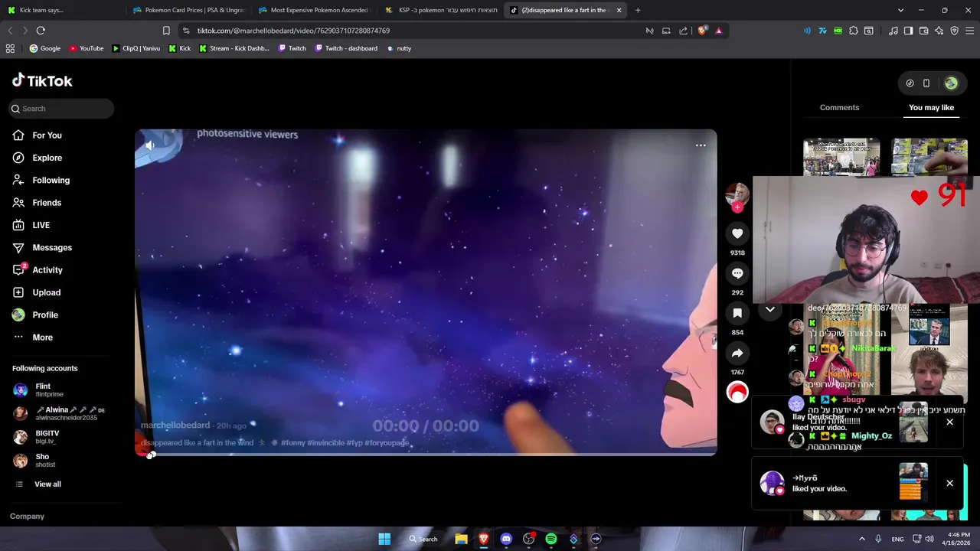Image resolution: width=980 pixels, height=551 pixels.
Task: Open the profile avatar menu in the header
Action: tap(951, 83)
